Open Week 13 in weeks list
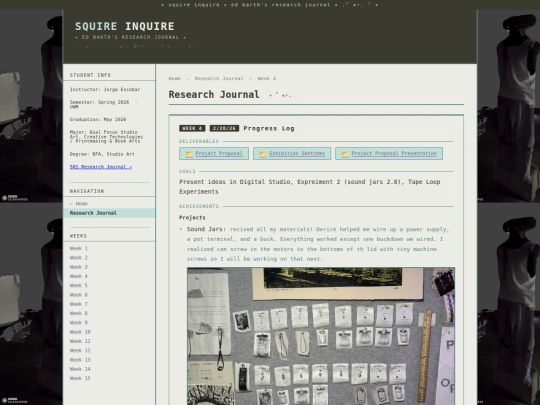540x405 pixels. click(80, 360)
